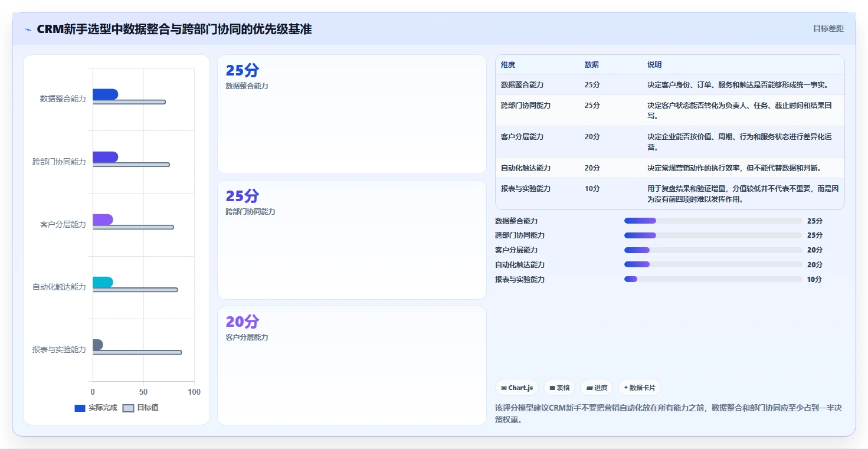
Task: Click the 客户分层能力 chart axis label
Action: click(x=63, y=224)
